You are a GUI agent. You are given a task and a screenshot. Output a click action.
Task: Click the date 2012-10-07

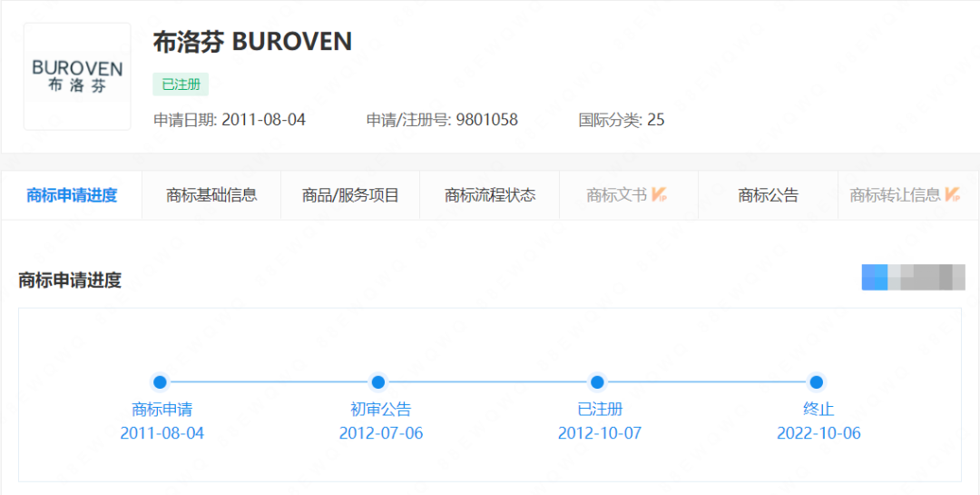pyautogui.click(x=600, y=433)
